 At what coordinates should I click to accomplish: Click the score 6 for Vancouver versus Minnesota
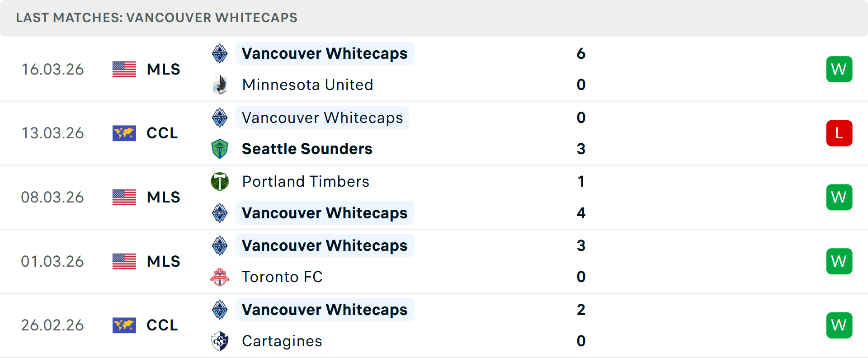pyautogui.click(x=581, y=53)
